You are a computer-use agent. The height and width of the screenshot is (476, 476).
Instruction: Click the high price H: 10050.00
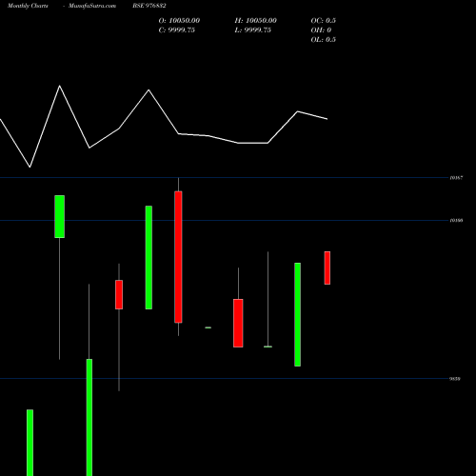click(x=256, y=21)
